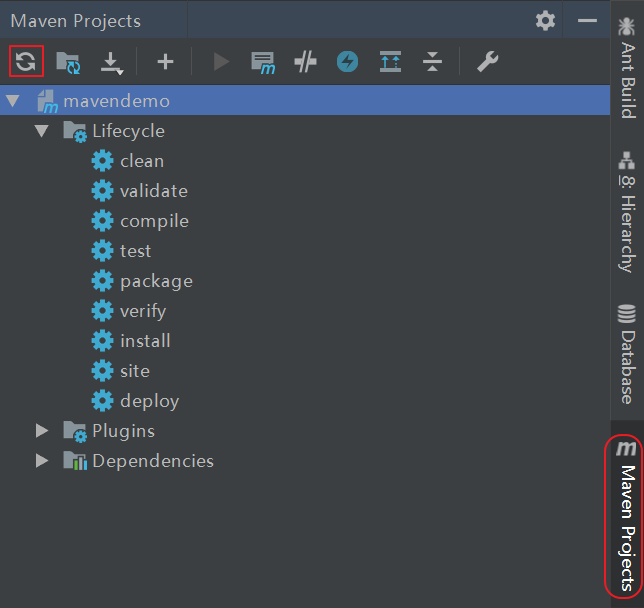644x608 pixels.
Task: Open the Hierarchy tool window tab
Action: (627, 212)
